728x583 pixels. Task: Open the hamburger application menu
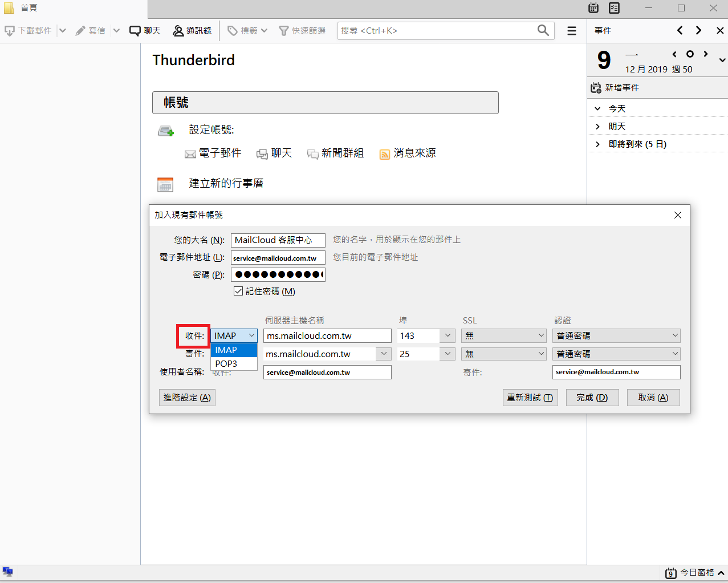[572, 31]
